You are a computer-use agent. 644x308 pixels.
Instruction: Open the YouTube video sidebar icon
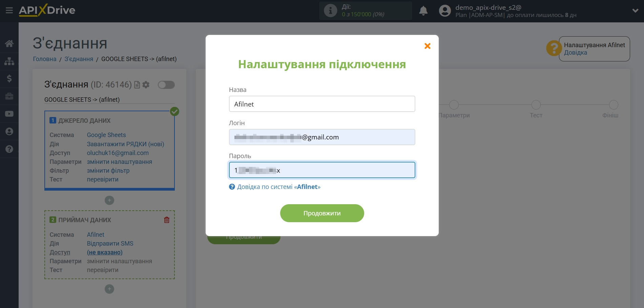tap(9, 114)
